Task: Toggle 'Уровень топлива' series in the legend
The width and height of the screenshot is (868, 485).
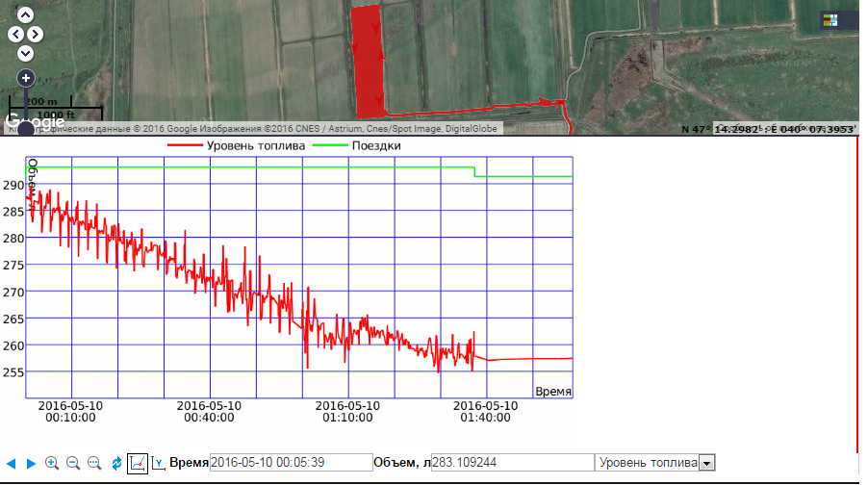Action: pos(237,146)
